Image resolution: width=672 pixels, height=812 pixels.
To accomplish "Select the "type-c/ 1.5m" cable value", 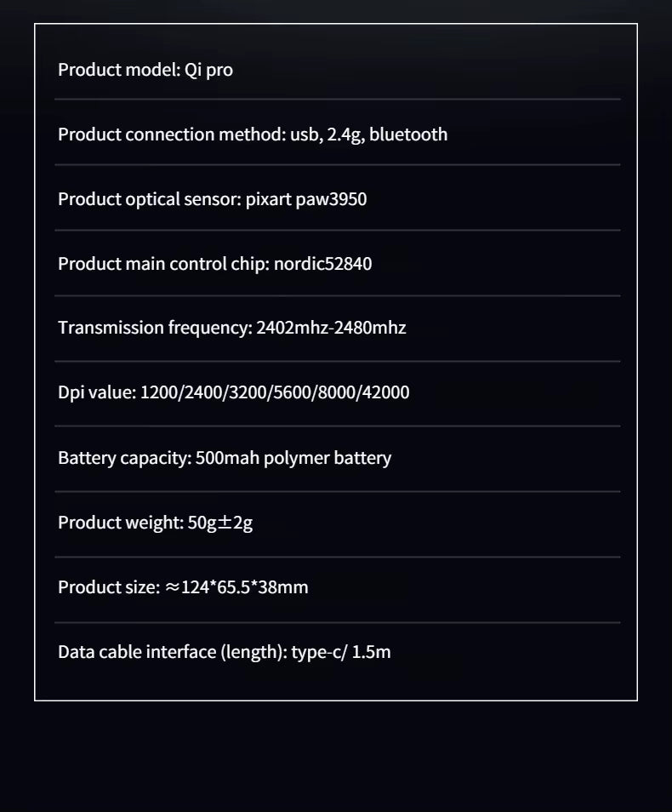I will 341,653.
